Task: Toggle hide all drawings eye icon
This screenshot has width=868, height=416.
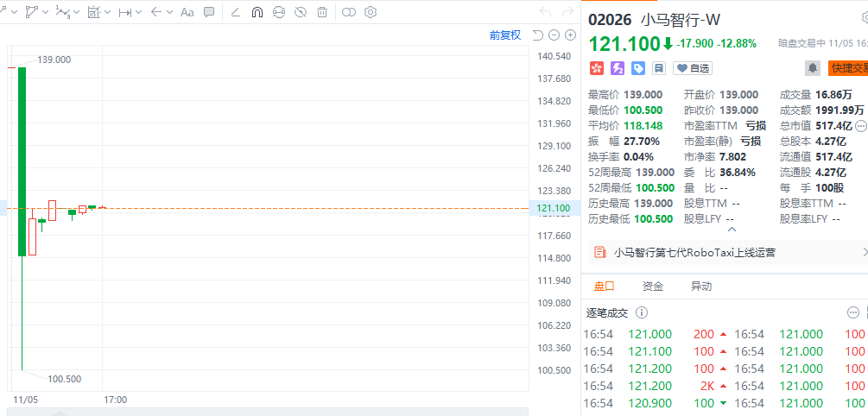Action: click(301, 11)
